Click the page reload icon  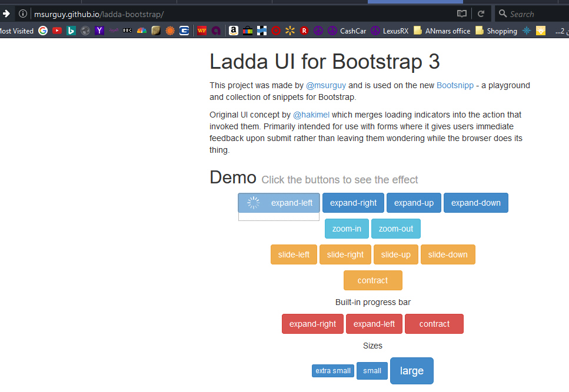(481, 14)
